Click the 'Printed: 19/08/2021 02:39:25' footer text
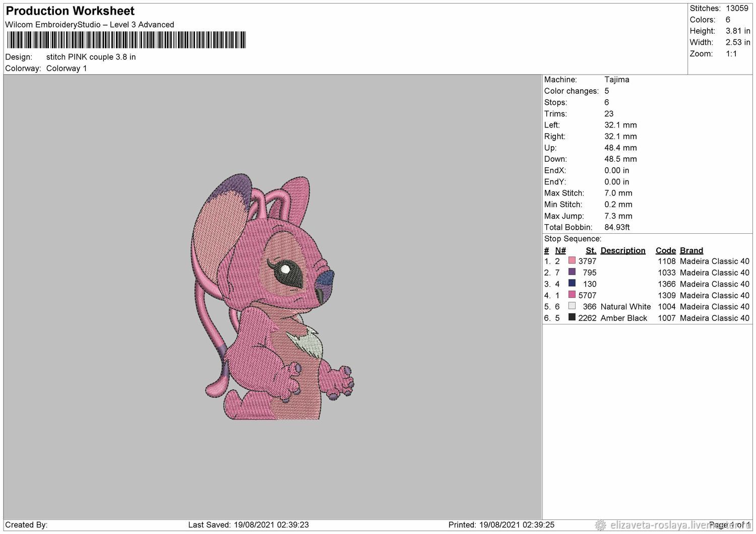 coord(501,524)
